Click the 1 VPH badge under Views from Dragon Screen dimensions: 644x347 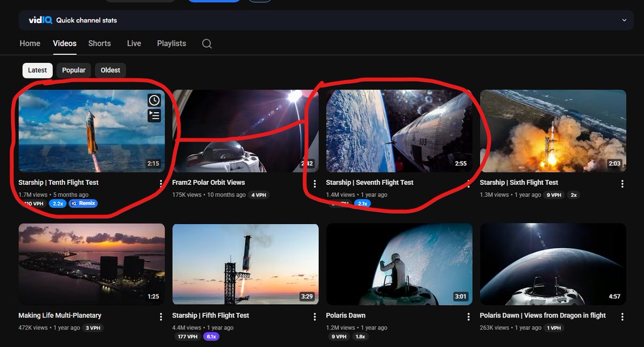pyautogui.click(x=553, y=328)
